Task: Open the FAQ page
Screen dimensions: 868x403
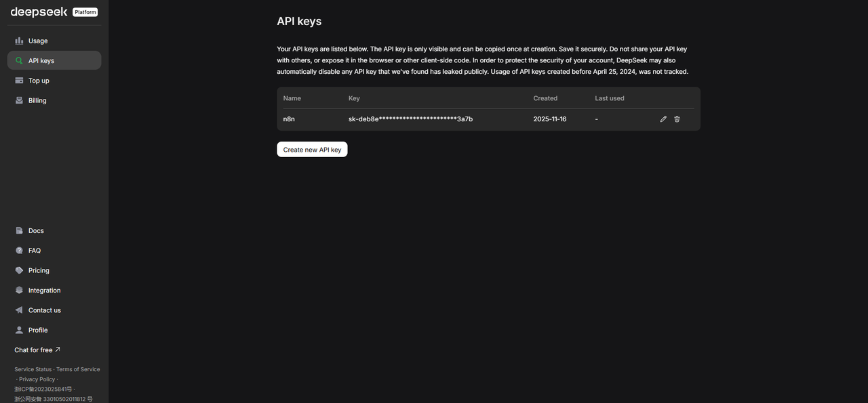Action: 54,251
